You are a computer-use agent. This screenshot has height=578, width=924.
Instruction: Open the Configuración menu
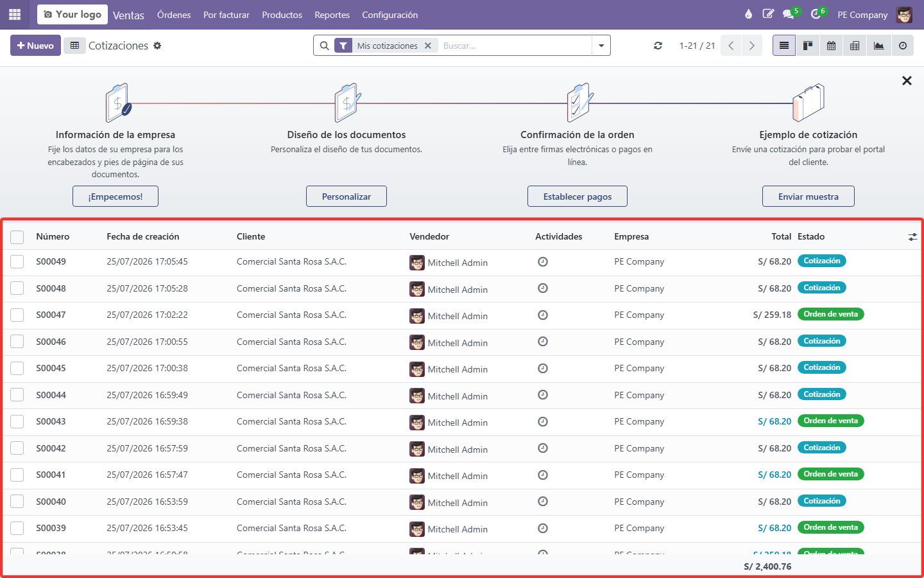pyautogui.click(x=389, y=15)
